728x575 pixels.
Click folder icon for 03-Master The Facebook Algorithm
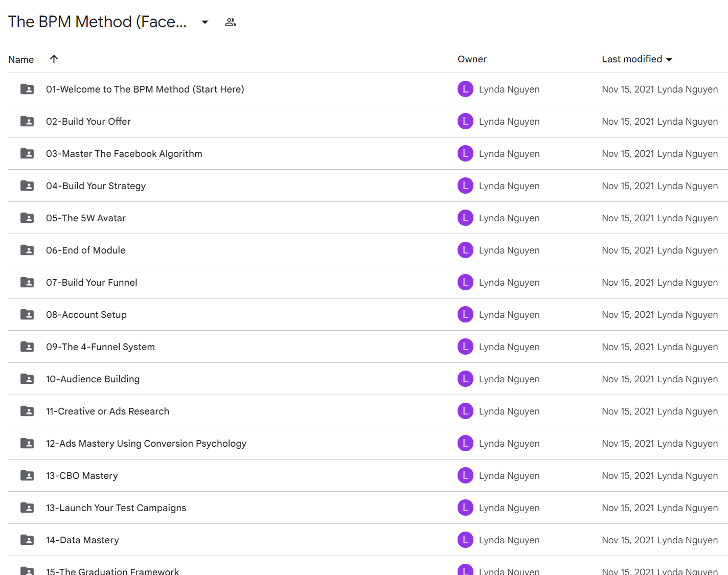[27, 153]
